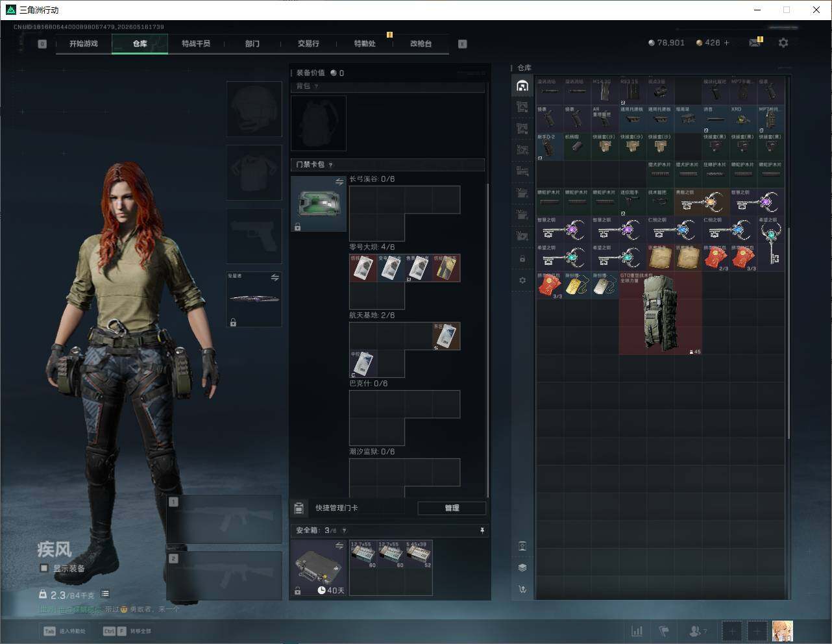Click primary weapon slot 2
Image resolution: width=832 pixels, height=644 pixels.
click(x=225, y=576)
